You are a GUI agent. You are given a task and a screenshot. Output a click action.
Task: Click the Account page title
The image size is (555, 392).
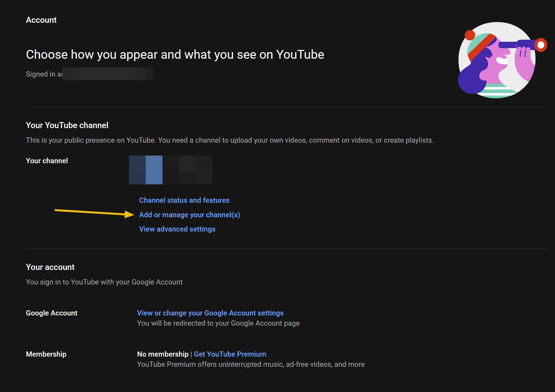click(41, 20)
